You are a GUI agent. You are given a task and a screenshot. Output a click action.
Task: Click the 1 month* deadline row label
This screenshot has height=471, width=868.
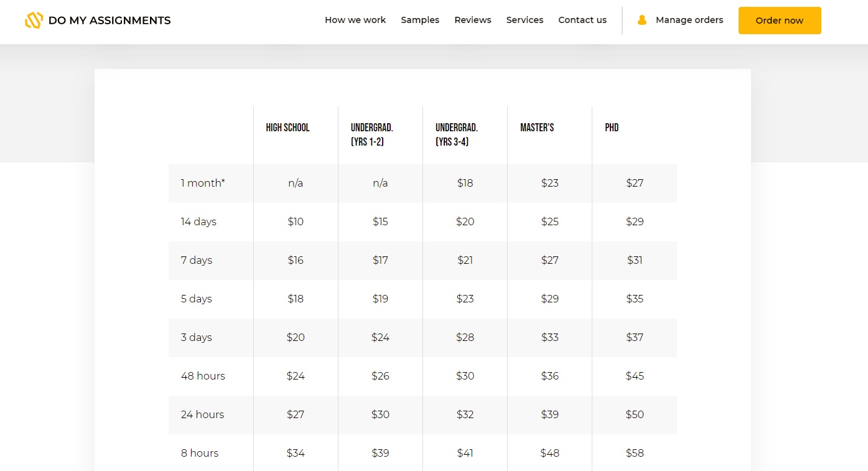point(203,183)
